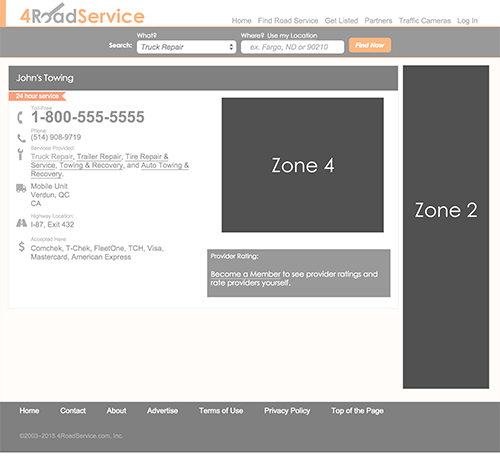The image size is (500, 468).
Task: Click the About footer link
Action: click(116, 411)
